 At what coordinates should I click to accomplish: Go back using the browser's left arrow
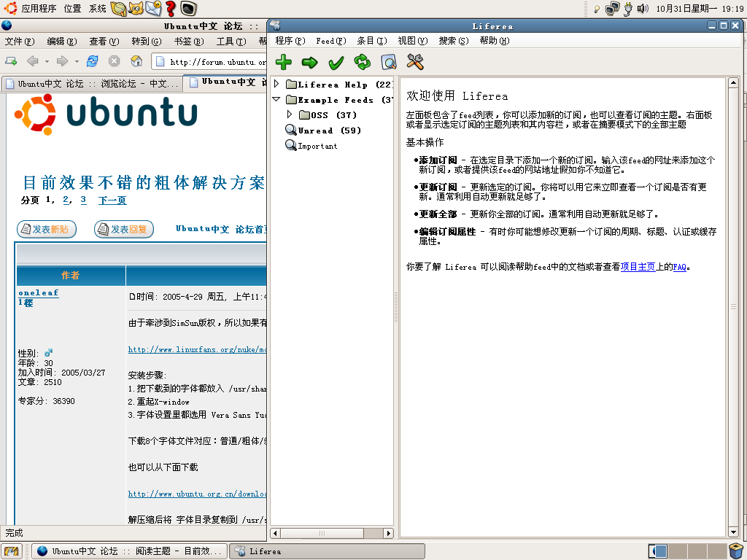pyautogui.click(x=32, y=61)
